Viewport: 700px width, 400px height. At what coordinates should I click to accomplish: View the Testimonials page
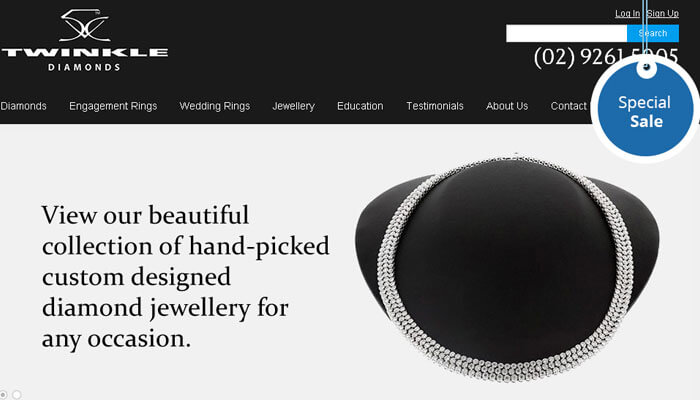[435, 106]
